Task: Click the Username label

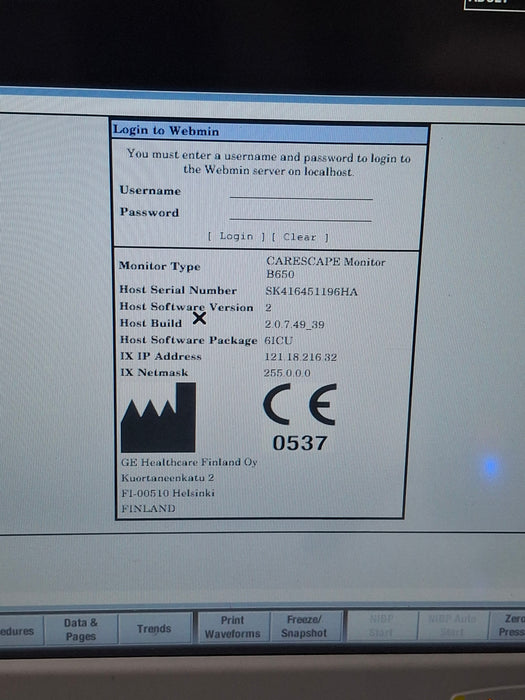Action: click(150, 190)
